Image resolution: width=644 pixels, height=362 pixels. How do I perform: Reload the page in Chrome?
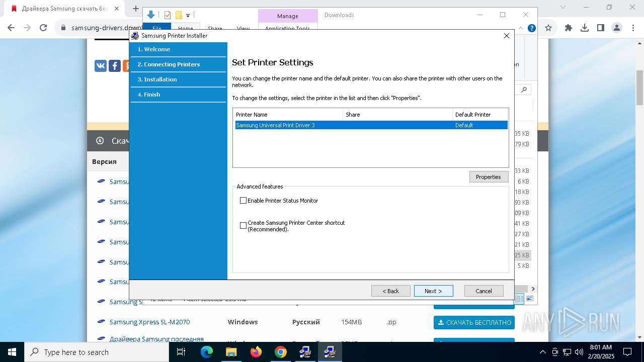click(43, 28)
